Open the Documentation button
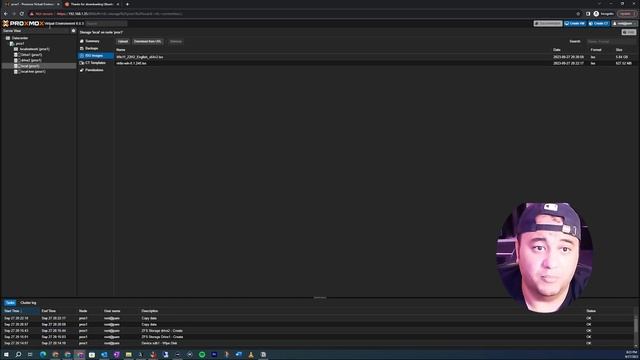Screen dimensions: 640x360 pos(548,24)
